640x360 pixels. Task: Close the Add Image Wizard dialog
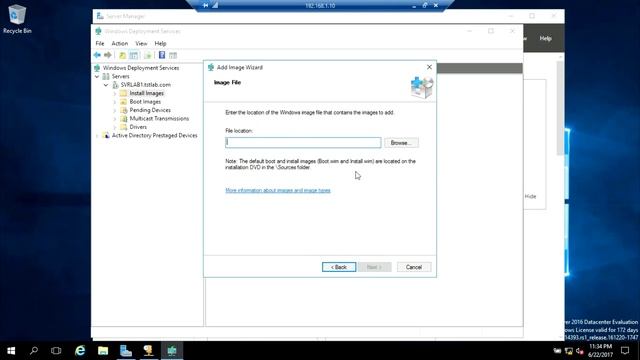429,67
